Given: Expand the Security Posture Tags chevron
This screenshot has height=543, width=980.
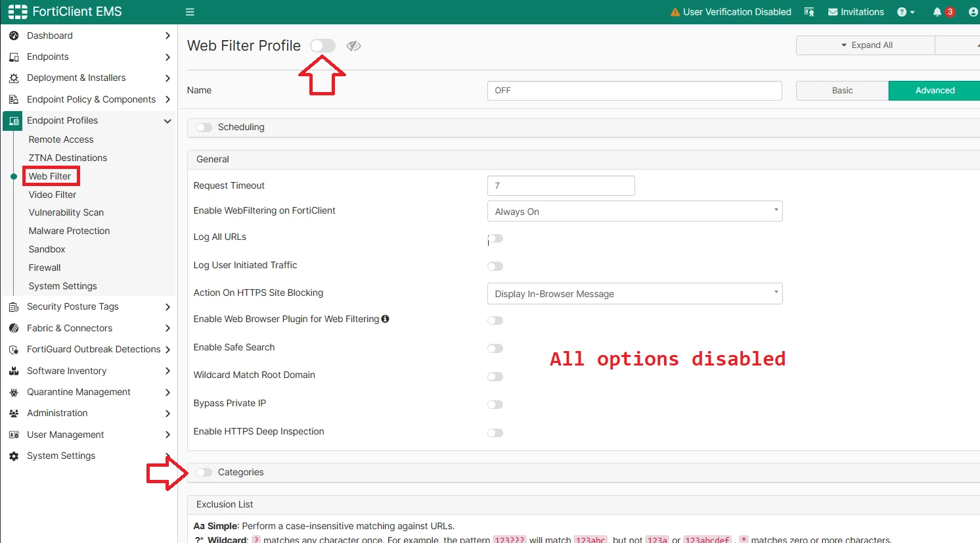Looking at the screenshot, I should pyautogui.click(x=167, y=307).
